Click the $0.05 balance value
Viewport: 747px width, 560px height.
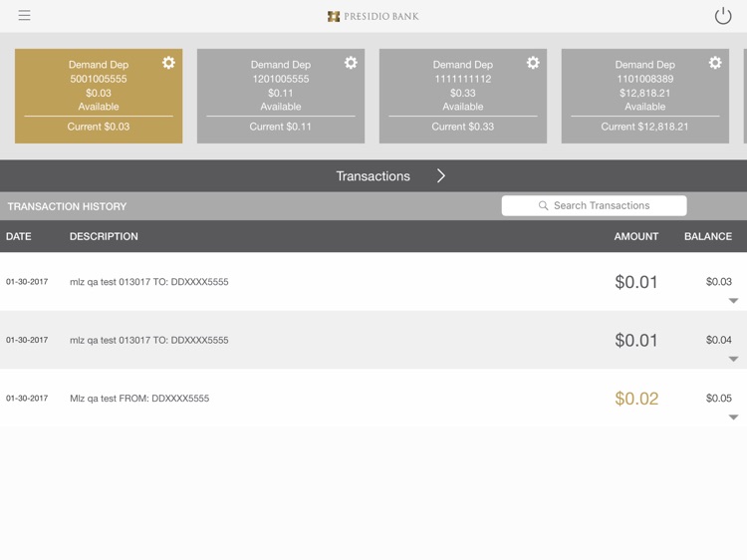[718, 398]
